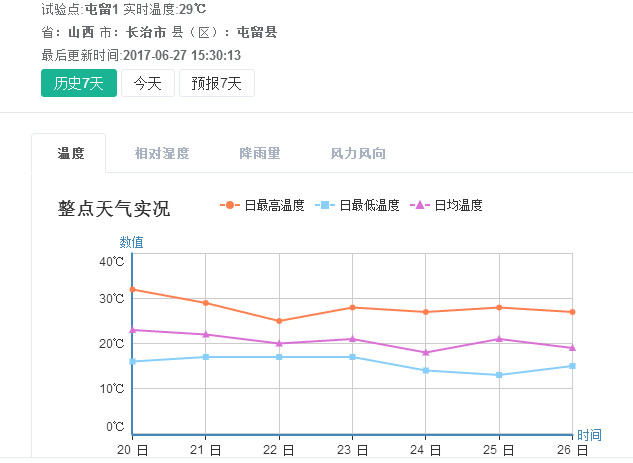Click the min temperature square on day 20
Viewport: 633px width, 463px height.
[x=132, y=361]
